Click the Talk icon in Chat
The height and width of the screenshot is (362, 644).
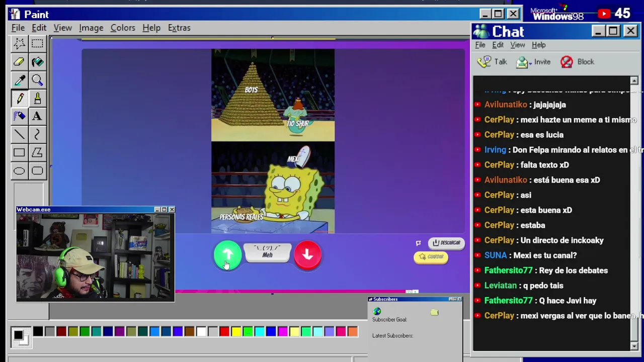pyautogui.click(x=484, y=62)
